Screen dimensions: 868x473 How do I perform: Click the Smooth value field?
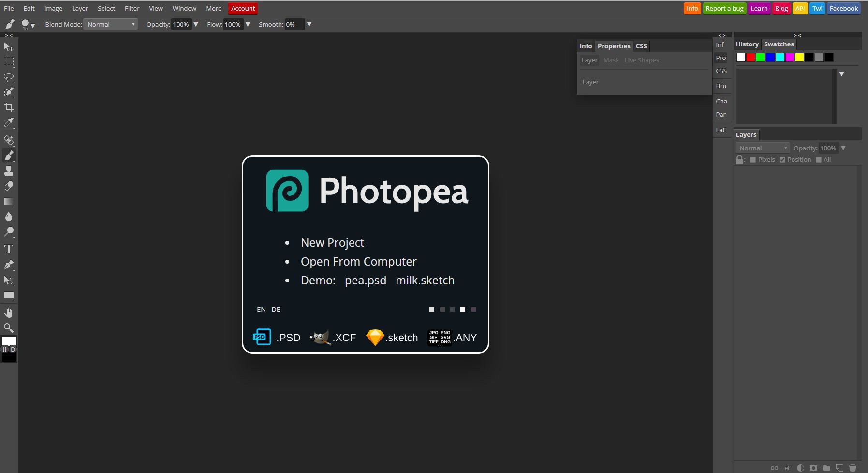point(294,24)
